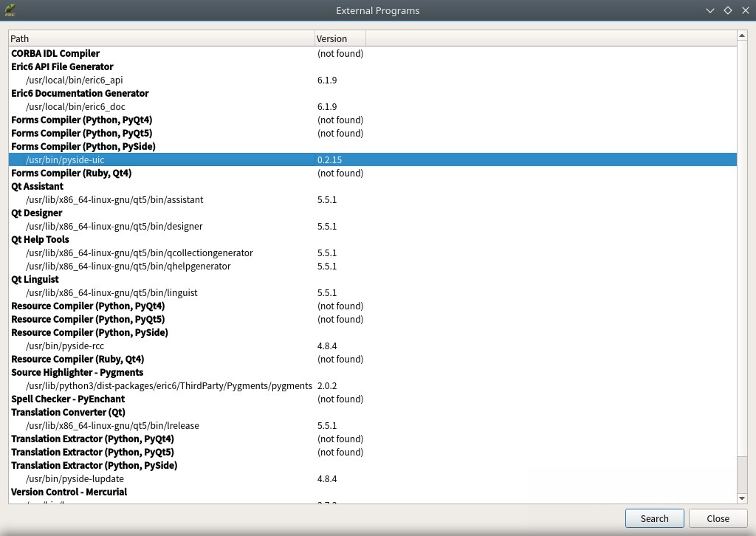Click the 4.8.4 version of pyside-rcc
756x536 pixels.
327,346
